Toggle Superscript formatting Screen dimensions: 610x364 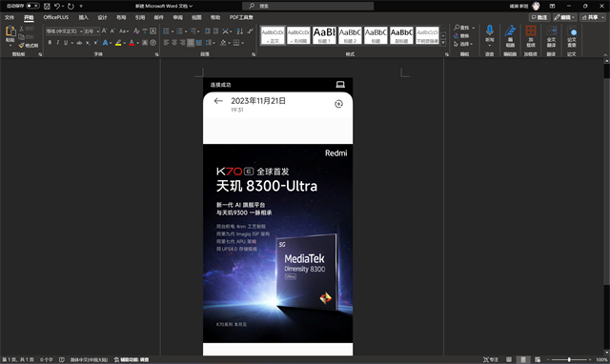[x=95, y=43]
